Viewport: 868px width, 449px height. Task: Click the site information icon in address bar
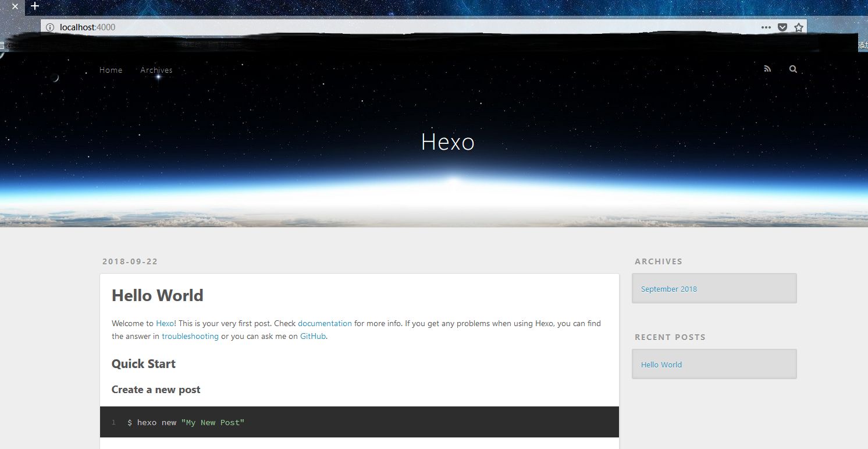(x=50, y=27)
